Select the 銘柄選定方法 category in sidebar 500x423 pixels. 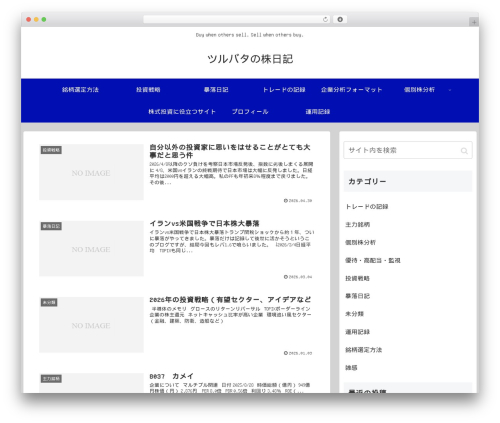tap(363, 350)
